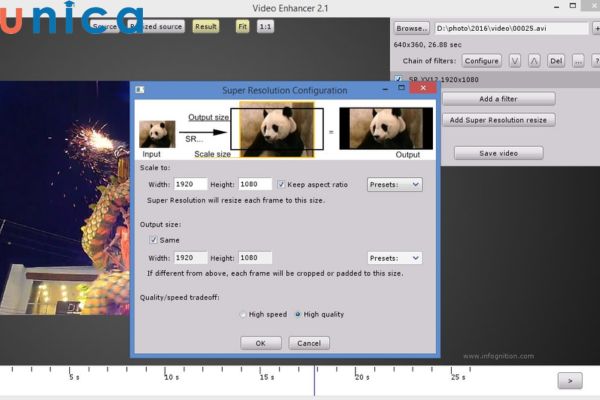Select the High speed radio option
The height and width of the screenshot is (400, 600).
click(243, 314)
